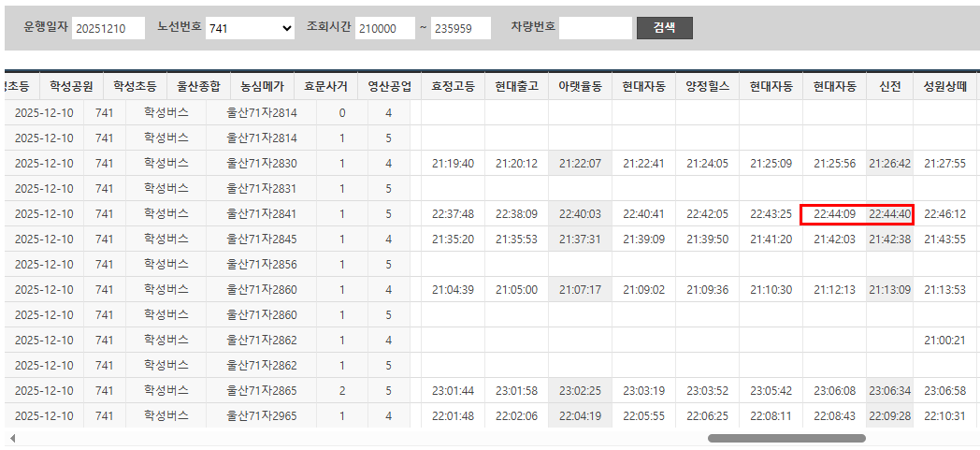
Task: Click the 조회시간 start time field 210000
Action: [384, 29]
